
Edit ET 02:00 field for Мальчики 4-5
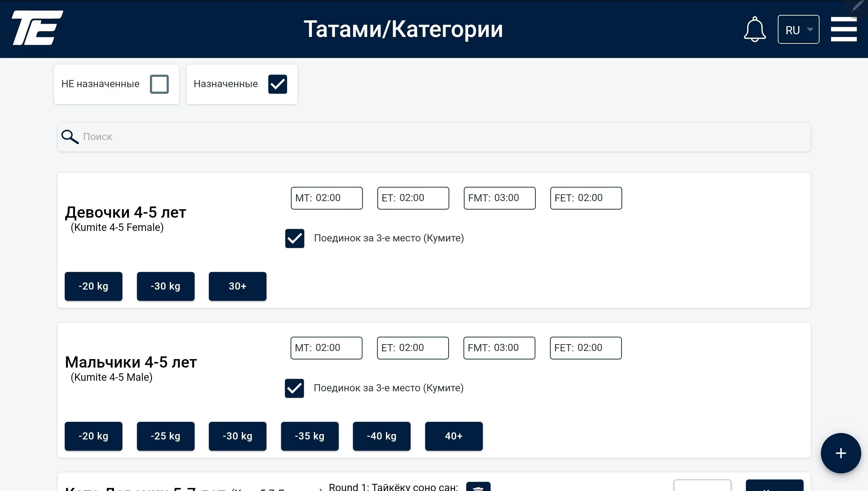point(413,348)
